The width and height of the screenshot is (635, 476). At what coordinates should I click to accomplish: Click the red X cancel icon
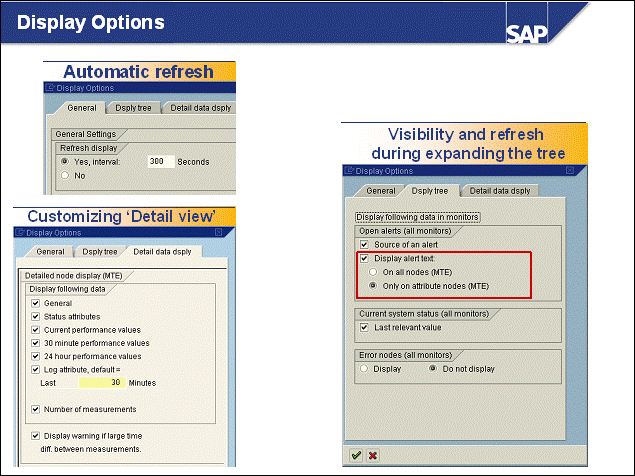click(373, 456)
